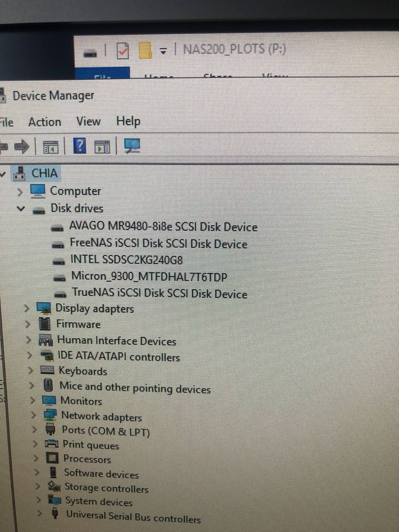This screenshot has width=399, height=532.
Task: Select AVAGO MR9480-8i8e SCSI Disk Device
Action: point(163,227)
